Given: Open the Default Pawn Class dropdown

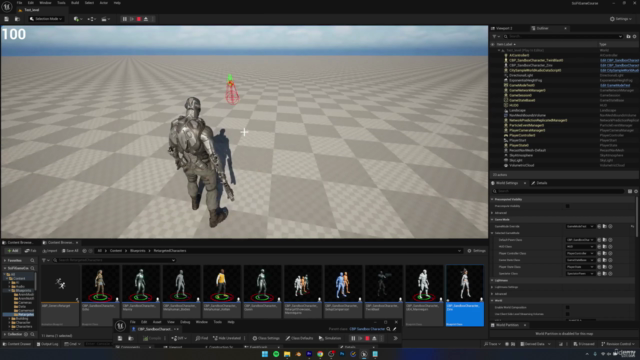Looking at the screenshot, I should tap(580, 240).
